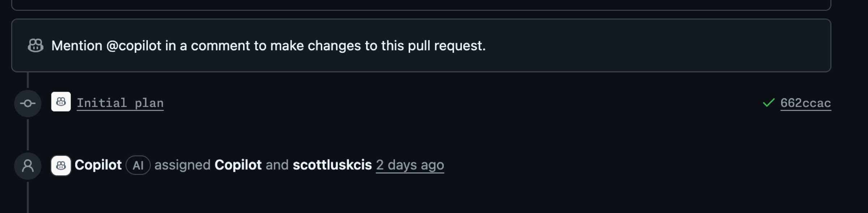Click the timeline line below the assignment event
The image size is (868, 213).
28,197
